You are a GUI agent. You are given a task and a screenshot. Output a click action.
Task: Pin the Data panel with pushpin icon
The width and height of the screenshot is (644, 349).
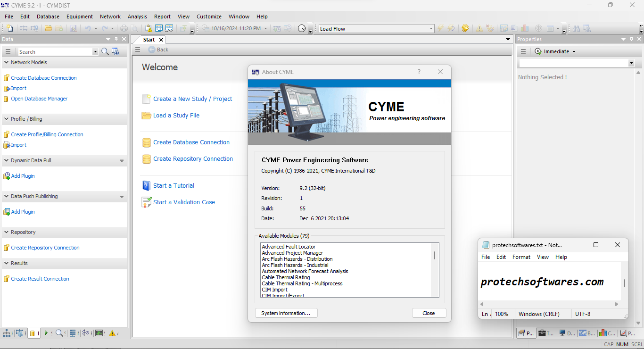116,39
